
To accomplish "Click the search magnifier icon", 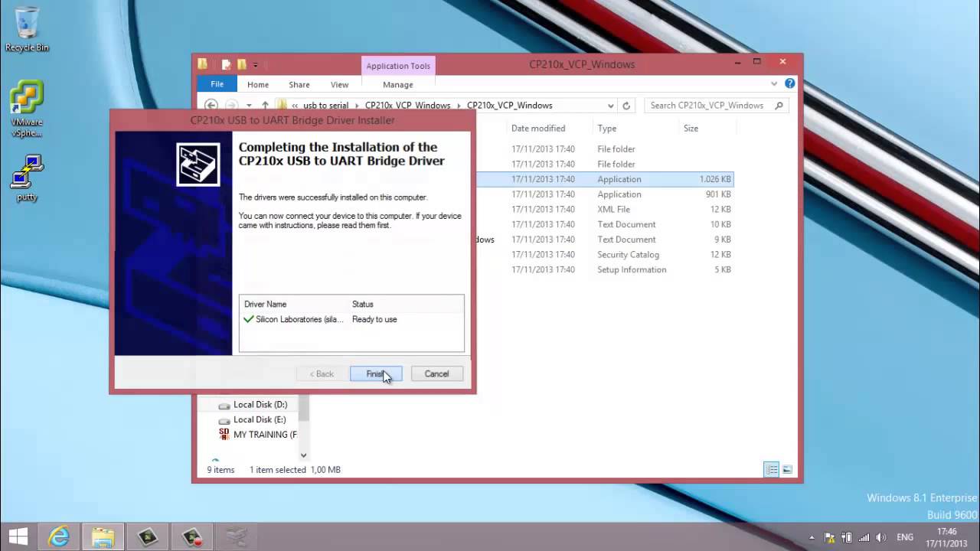I will coord(779,106).
